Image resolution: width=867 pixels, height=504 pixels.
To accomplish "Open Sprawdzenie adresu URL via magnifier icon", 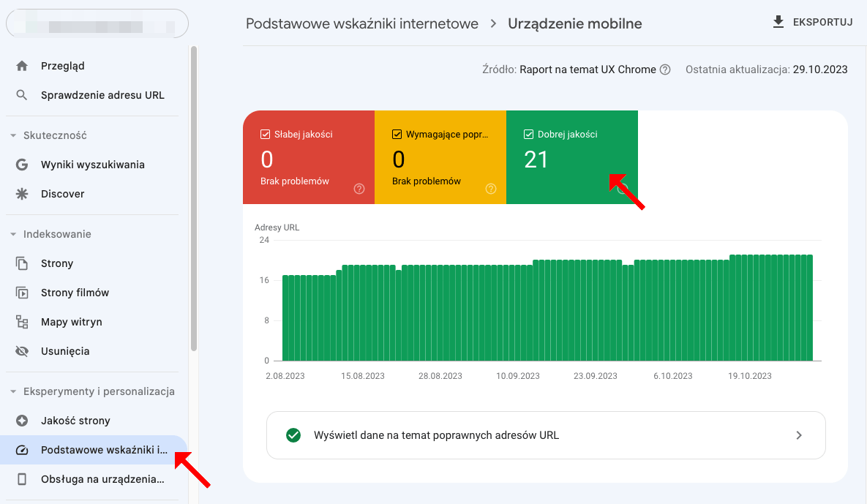I will tap(22, 94).
